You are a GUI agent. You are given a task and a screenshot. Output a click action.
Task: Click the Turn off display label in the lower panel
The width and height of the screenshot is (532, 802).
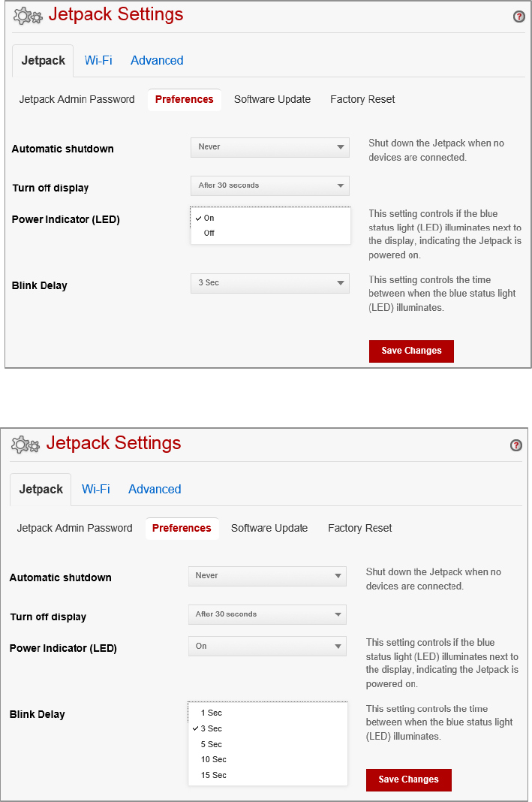pos(48,617)
